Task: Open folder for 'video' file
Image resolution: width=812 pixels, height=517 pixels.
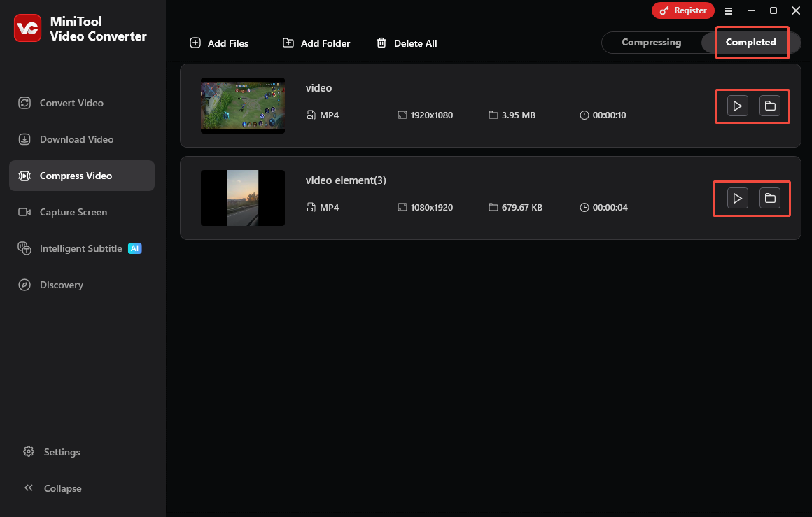Action: pos(770,106)
